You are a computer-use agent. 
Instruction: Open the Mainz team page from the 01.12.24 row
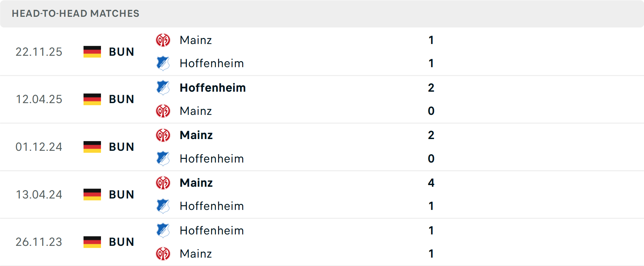[196, 135]
